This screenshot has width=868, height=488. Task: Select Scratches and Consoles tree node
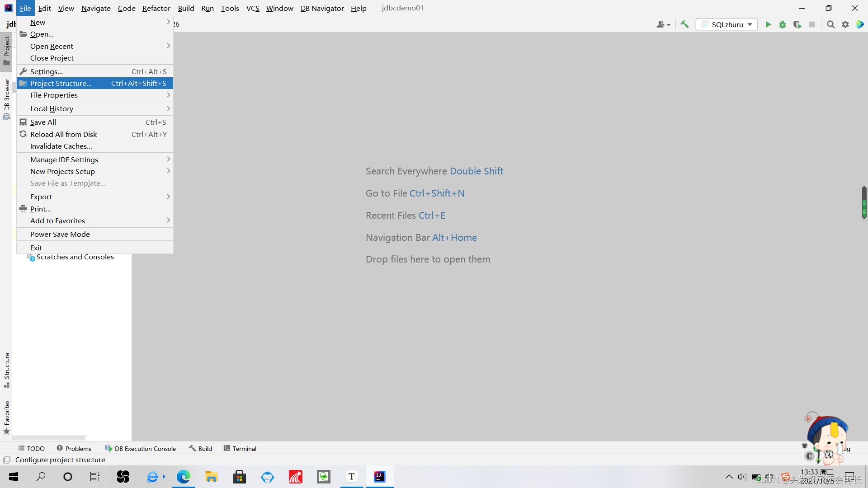(x=75, y=257)
